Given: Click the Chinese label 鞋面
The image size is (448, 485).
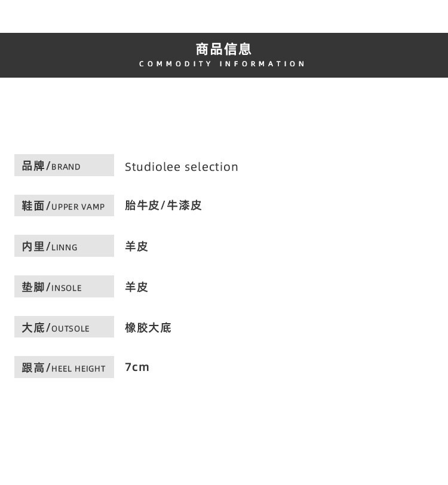Looking at the screenshot, I should coord(33,205).
